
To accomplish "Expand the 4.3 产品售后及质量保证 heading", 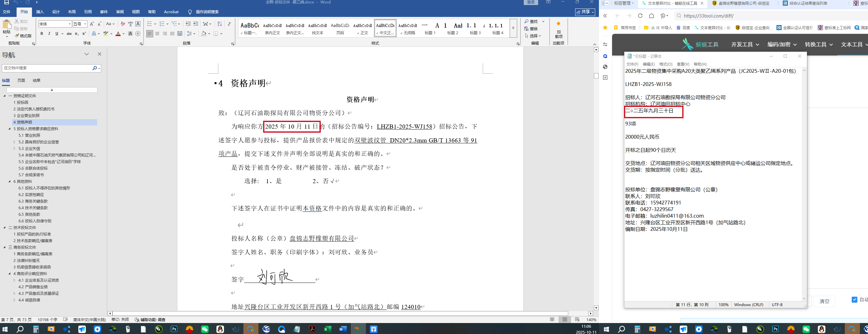I will tap(14, 294).
